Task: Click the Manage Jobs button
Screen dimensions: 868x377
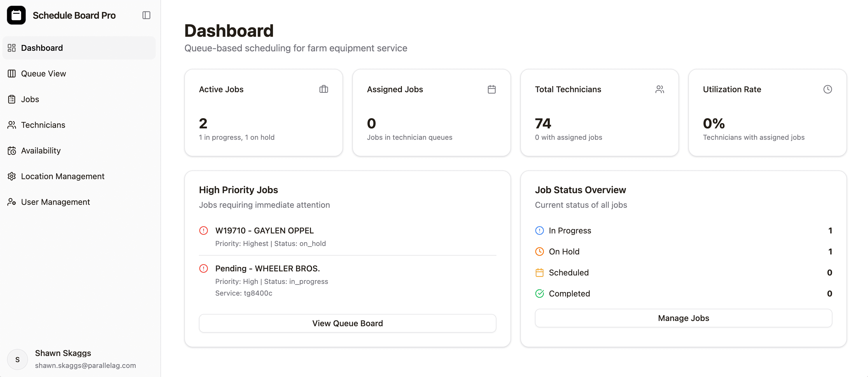Action: [x=683, y=318]
